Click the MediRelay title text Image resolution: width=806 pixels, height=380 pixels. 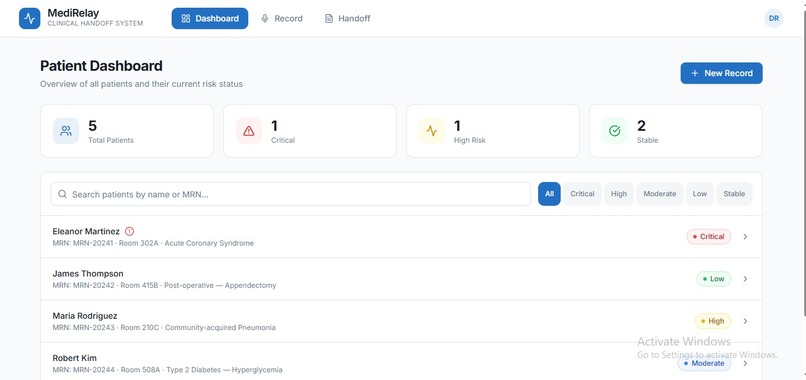point(73,13)
